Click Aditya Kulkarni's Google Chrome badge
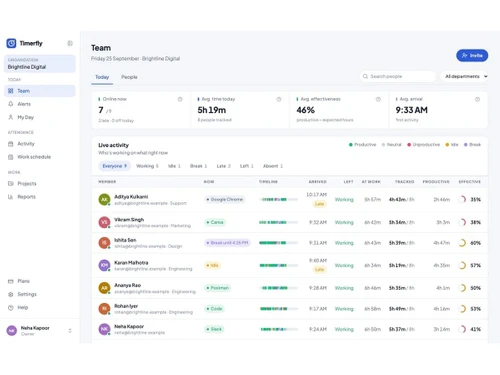This screenshot has width=500, height=375. coord(224,199)
